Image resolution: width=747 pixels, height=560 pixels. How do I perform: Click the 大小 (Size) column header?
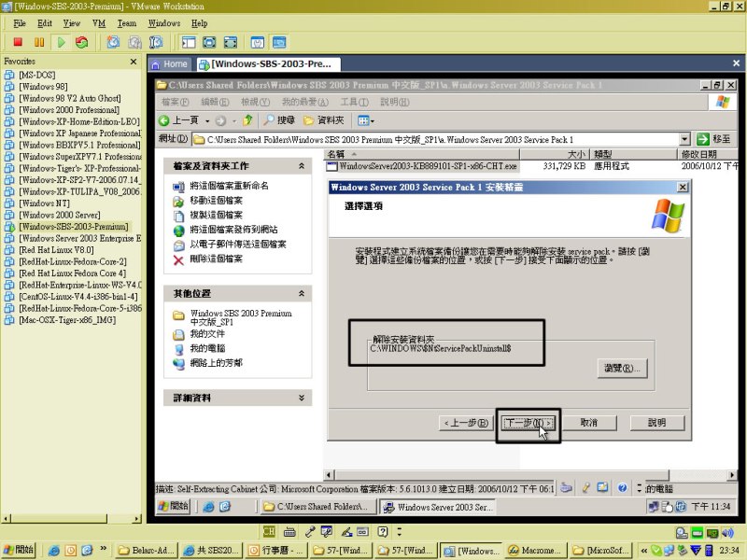click(x=555, y=154)
